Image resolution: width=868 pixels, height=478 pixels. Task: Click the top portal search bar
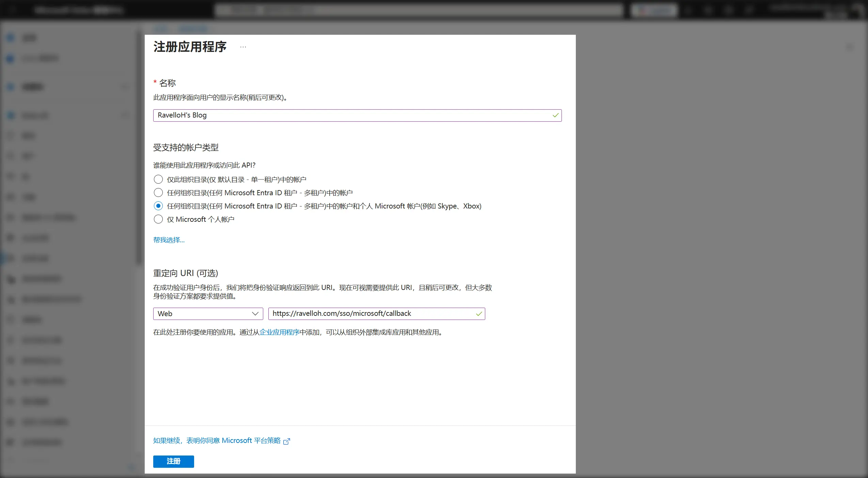(419, 10)
